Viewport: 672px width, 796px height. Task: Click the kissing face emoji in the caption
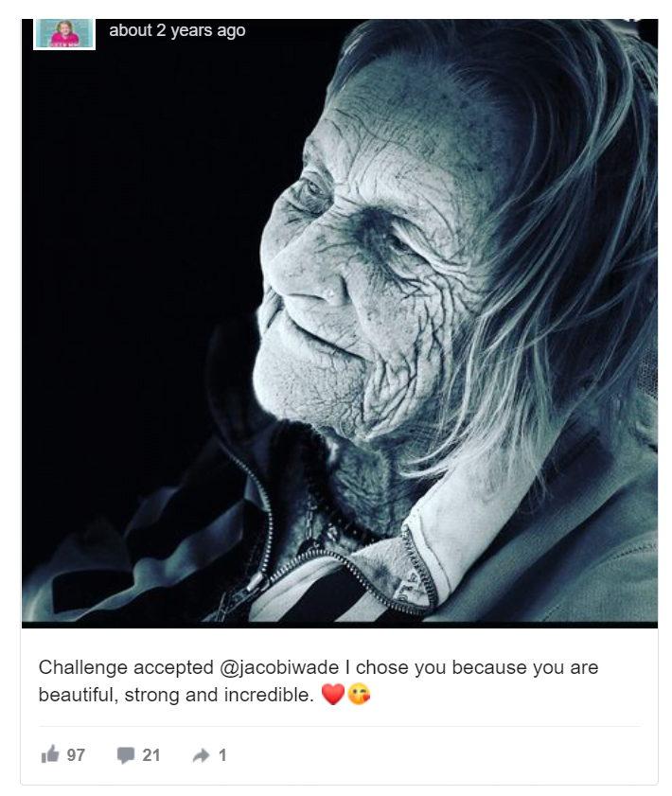(359, 694)
